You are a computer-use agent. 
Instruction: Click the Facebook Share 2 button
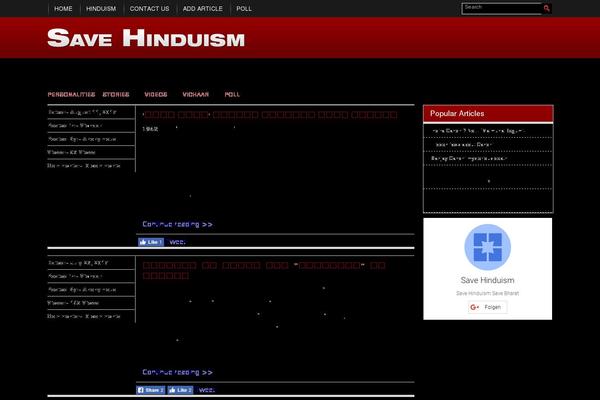151,390
